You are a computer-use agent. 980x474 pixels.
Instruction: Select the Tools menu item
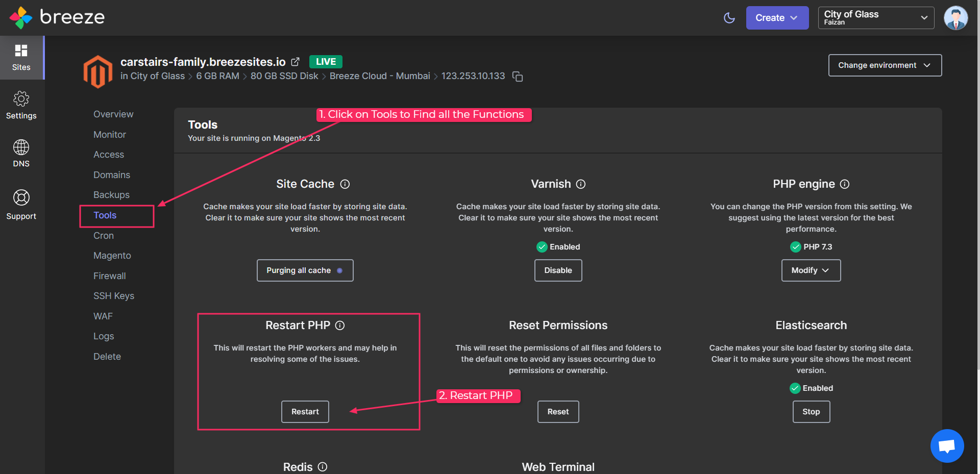[105, 215]
